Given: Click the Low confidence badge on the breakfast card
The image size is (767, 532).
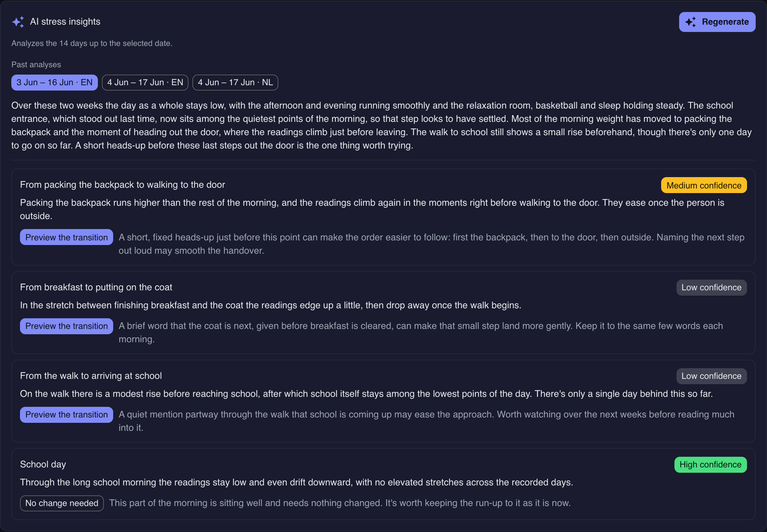Looking at the screenshot, I should coord(711,287).
